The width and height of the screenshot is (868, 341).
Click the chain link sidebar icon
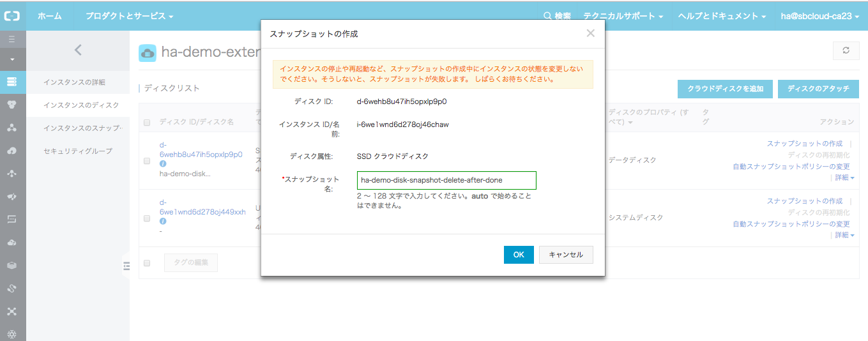pos(12,288)
